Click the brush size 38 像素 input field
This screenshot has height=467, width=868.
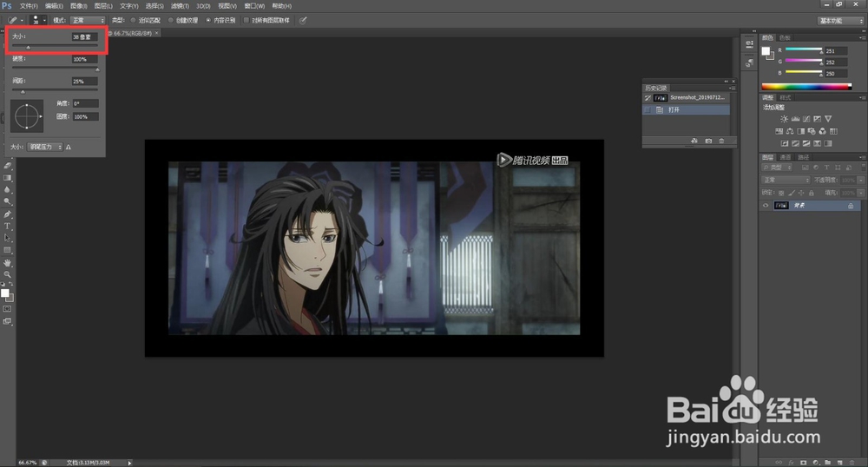[x=85, y=37]
